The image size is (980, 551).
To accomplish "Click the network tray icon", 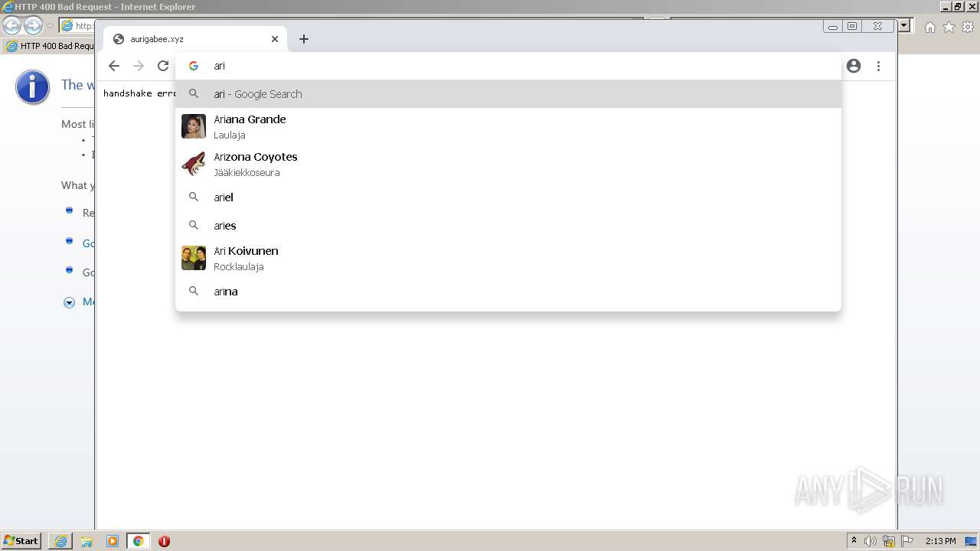I will (889, 541).
